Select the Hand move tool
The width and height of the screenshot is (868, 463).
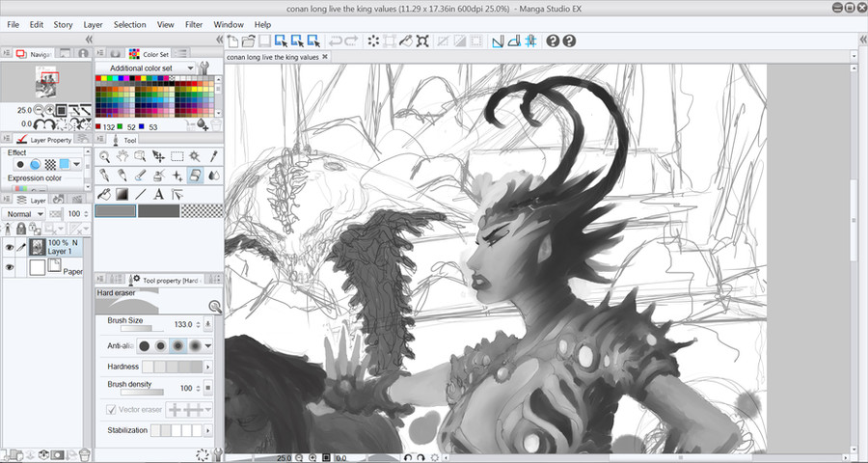tap(122, 156)
